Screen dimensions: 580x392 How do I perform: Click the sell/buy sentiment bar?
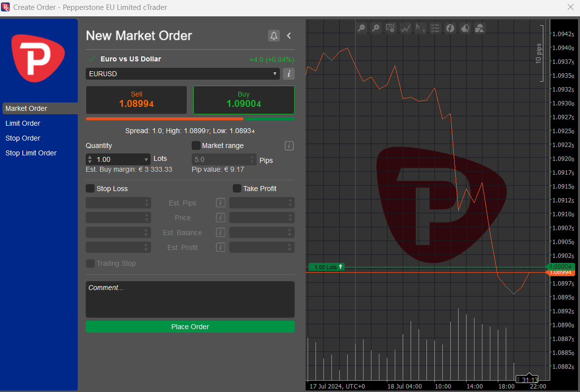coord(190,119)
